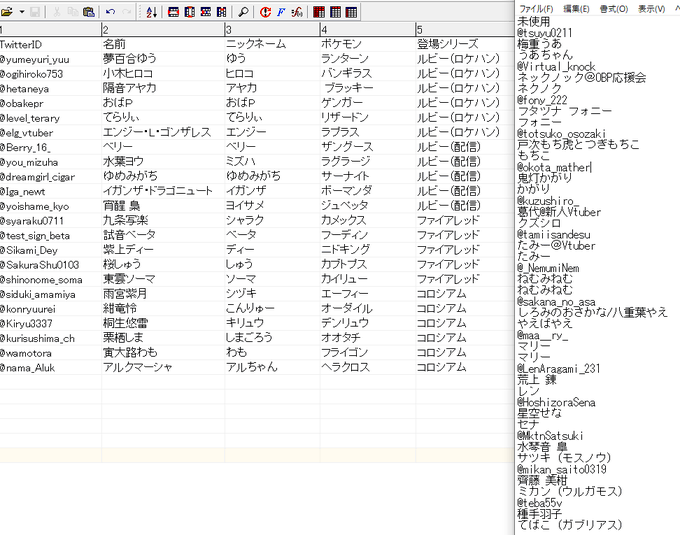
Task: Click the middle dark-header grid icon
Action: [335, 12]
